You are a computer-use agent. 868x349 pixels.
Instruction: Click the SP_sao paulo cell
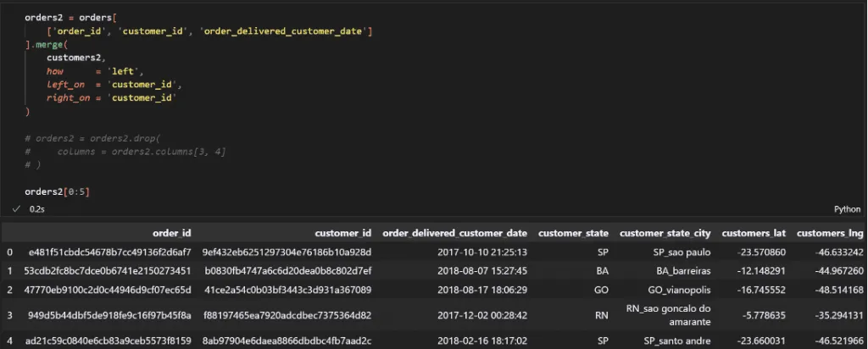coord(682,252)
